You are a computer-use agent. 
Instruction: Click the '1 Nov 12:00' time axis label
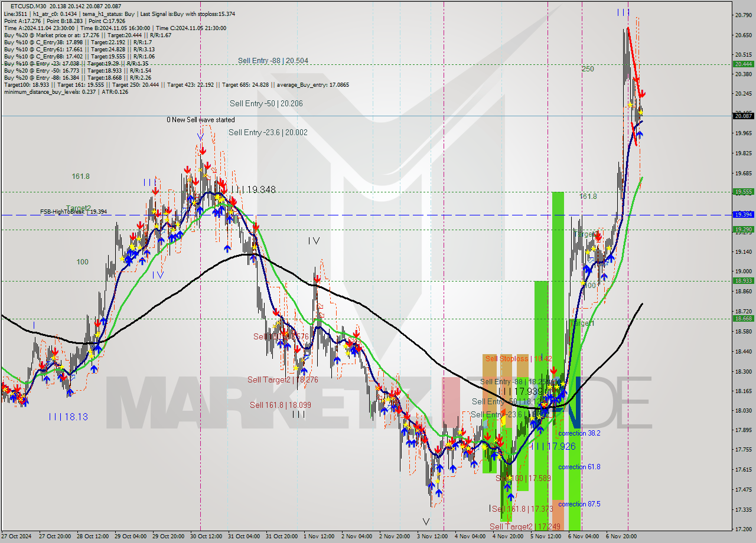pos(320,537)
